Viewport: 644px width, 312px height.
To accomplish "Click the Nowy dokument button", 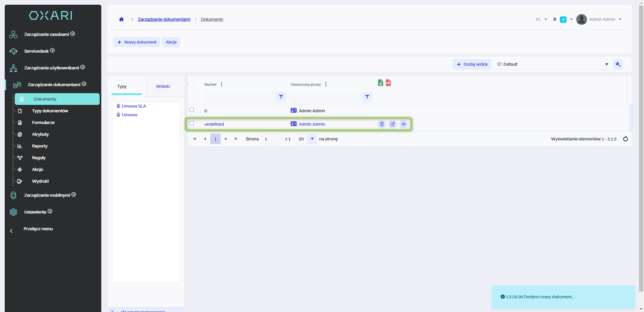I will coord(137,42).
